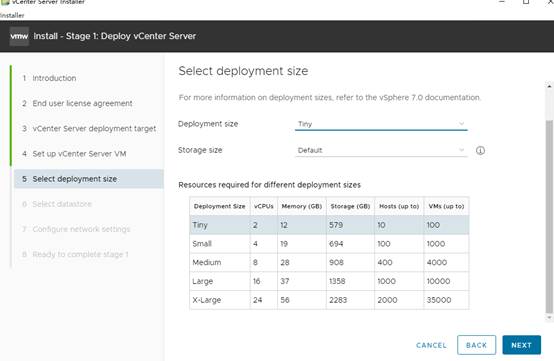Screen dimensions: 554x361
Task: Click VMs value 10000 for Large
Action: [438, 281]
